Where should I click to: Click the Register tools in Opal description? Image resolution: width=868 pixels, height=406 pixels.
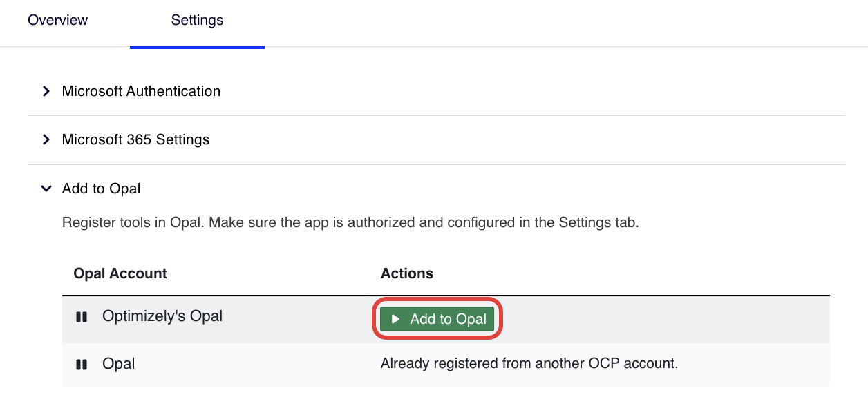pos(350,223)
